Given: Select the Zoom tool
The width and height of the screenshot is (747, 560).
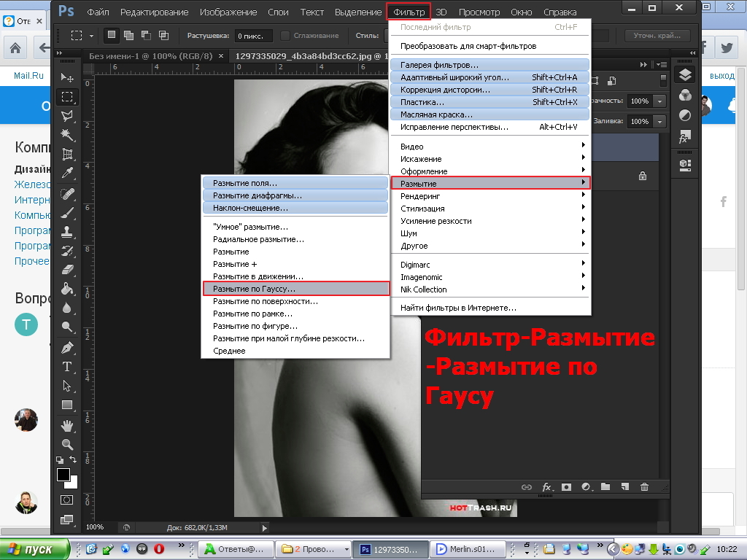Looking at the screenshot, I should click(67, 444).
